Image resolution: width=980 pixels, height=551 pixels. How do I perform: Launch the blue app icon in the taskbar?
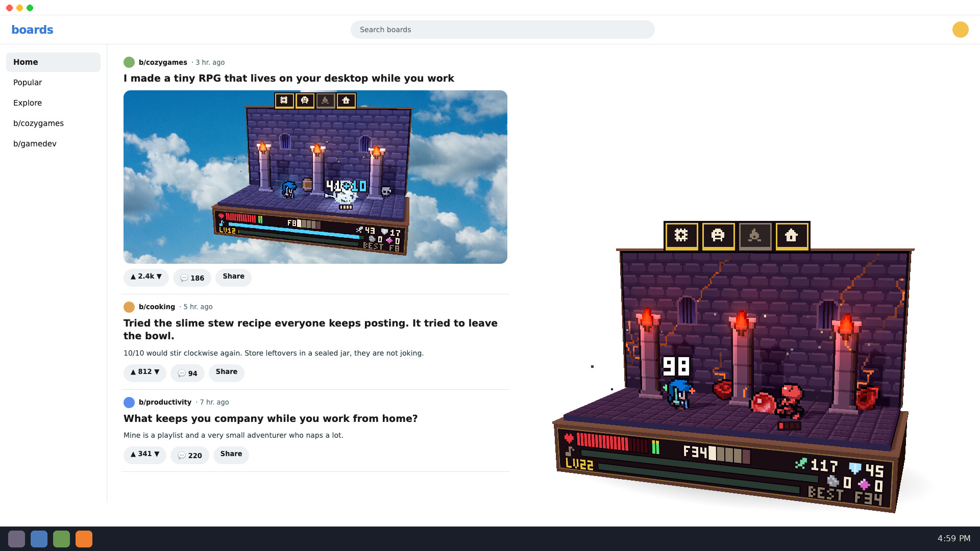pos(39,539)
